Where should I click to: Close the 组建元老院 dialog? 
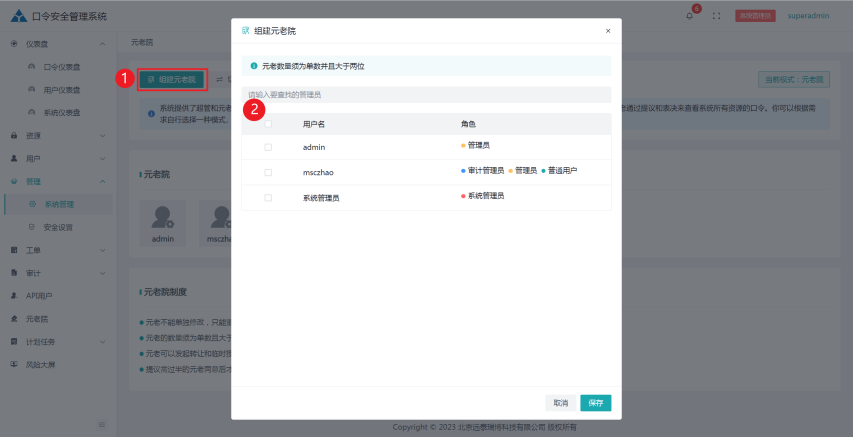[x=607, y=31]
